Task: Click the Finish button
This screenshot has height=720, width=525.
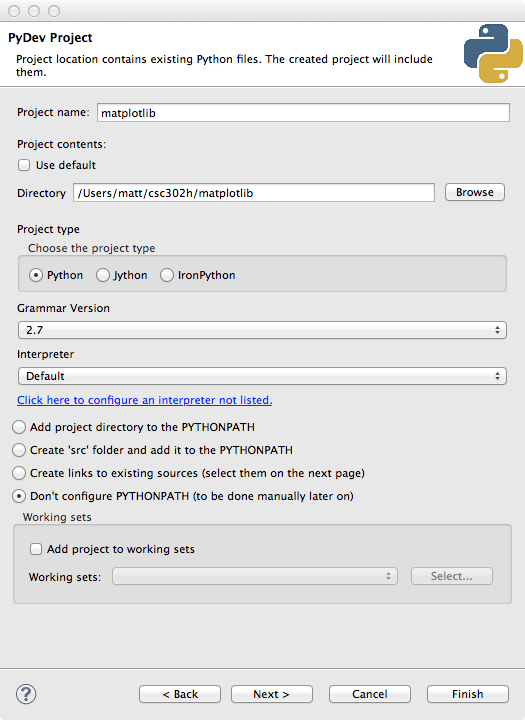Action: (468, 694)
